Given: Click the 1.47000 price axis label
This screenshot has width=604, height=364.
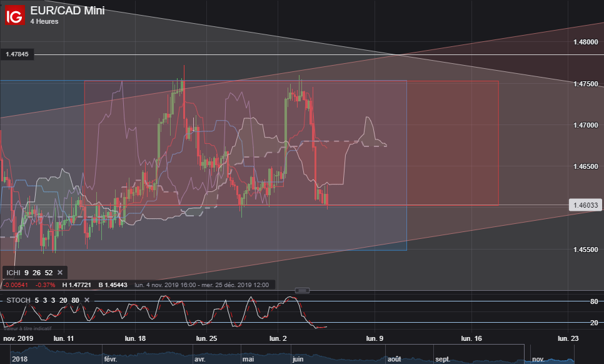Looking at the screenshot, I should pyautogui.click(x=585, y=125).
